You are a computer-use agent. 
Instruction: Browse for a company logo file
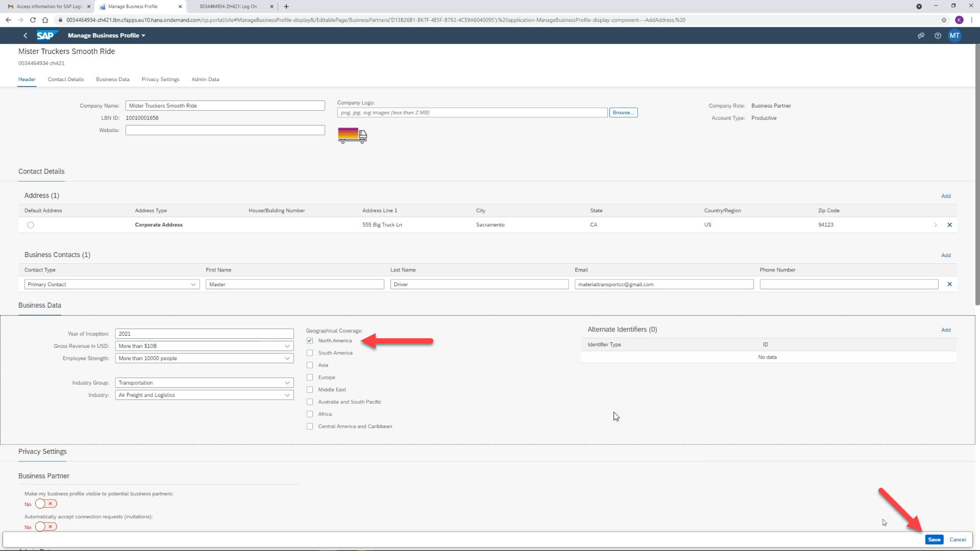623,113
